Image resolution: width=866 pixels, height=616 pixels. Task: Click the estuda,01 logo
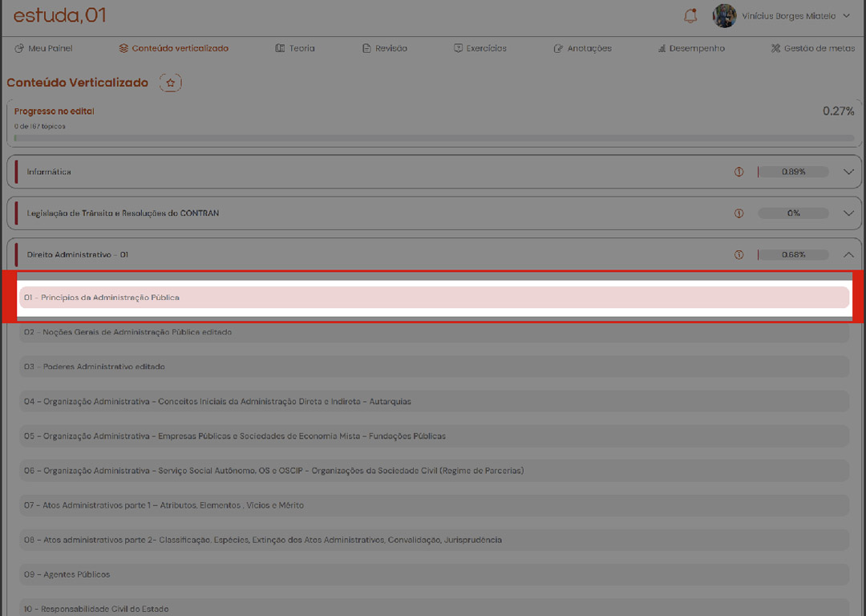click(x=59, y=15)
